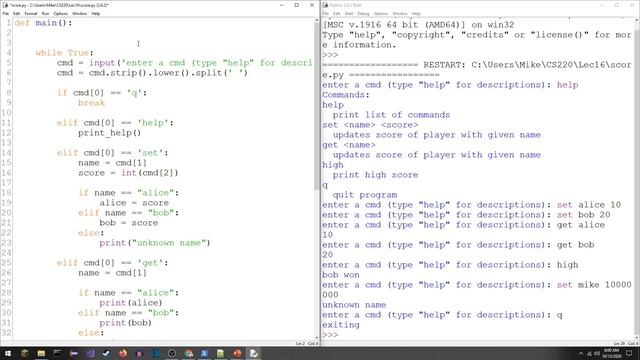
Task: Click the editor scrollbar down arrow
Action: pos(317,338)
